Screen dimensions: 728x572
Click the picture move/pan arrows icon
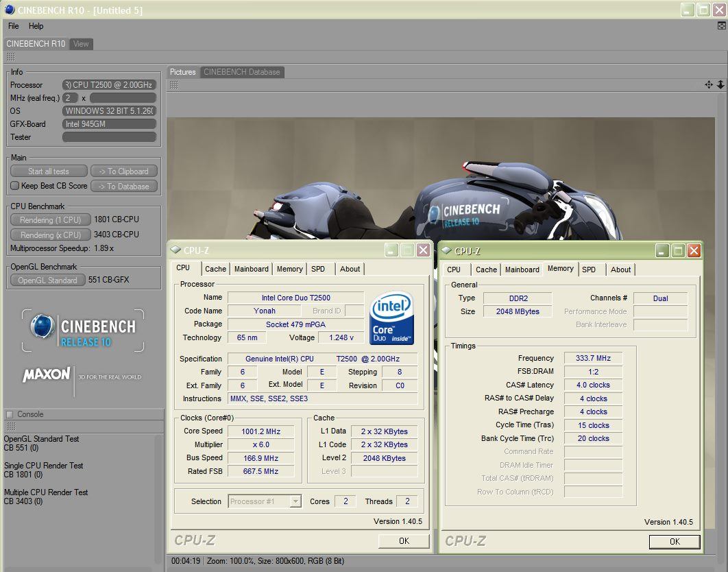tap(709, 84)
